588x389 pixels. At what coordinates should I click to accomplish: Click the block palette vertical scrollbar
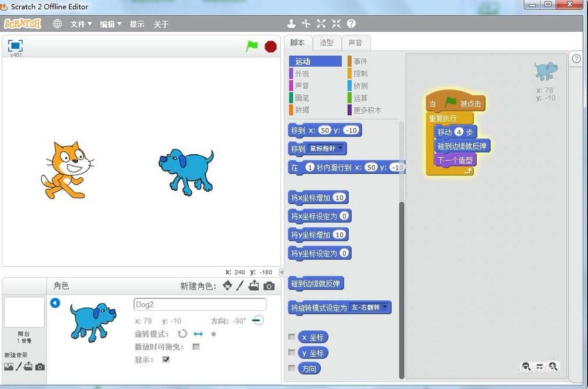pos(402,289)
